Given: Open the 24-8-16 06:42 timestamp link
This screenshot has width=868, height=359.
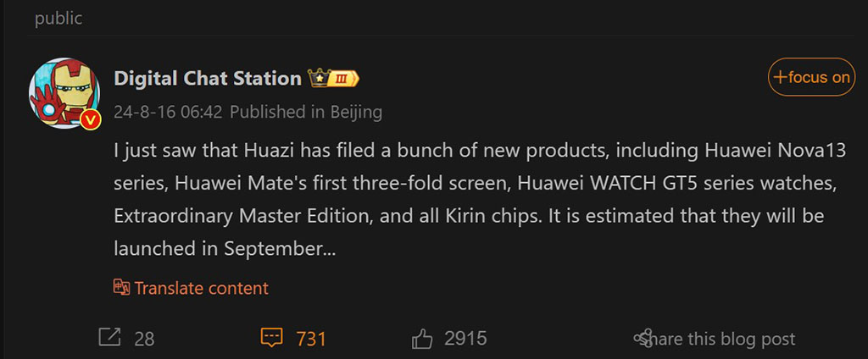Looking at the screenshot, I should 168,113.
